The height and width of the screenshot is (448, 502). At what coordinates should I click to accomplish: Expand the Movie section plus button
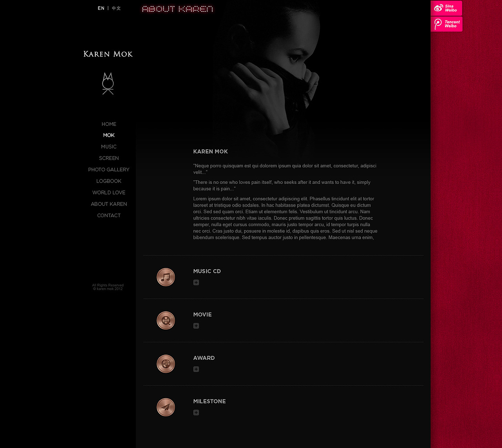(x=196, y=326)
